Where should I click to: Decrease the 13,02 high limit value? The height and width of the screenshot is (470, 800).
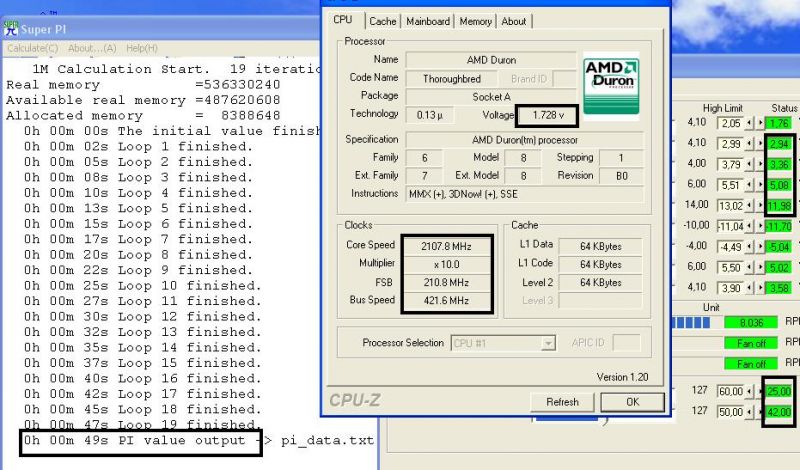(x=748, y=206)
